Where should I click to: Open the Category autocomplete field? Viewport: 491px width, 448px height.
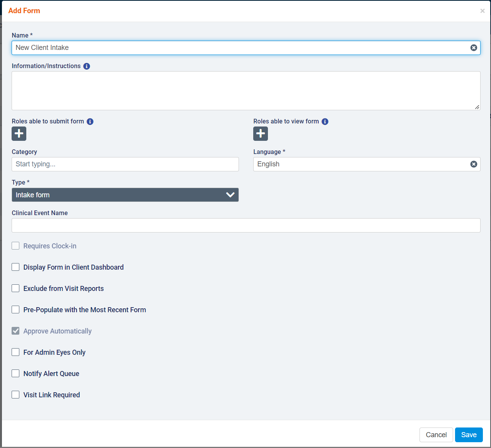click(125, 164)
